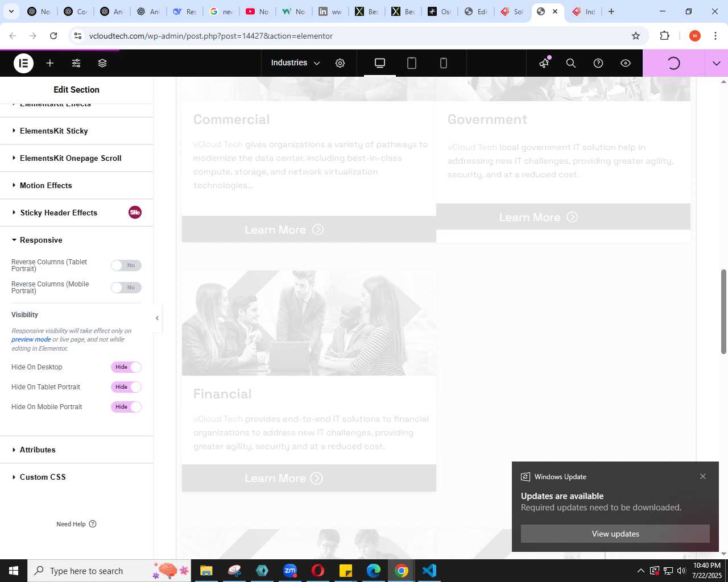Click the Sticky Header Effects badge icon
Image resolution: width=728 pixels, height=582 pixels.
[x=135, y=213]
